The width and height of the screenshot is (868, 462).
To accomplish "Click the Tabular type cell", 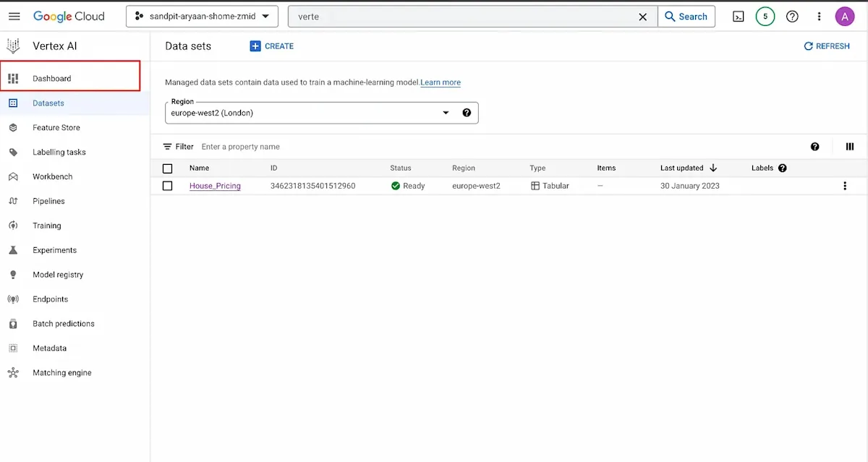I will 550,186.
